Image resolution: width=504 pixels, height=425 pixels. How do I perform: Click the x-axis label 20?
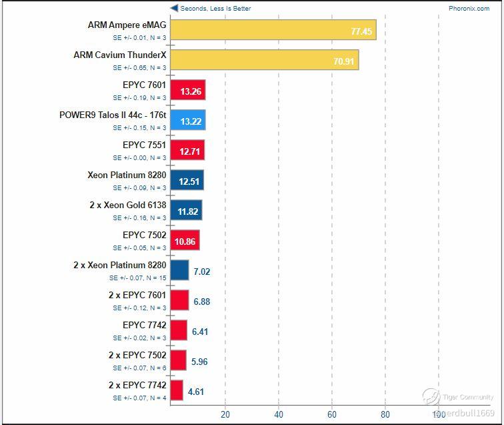225,414
